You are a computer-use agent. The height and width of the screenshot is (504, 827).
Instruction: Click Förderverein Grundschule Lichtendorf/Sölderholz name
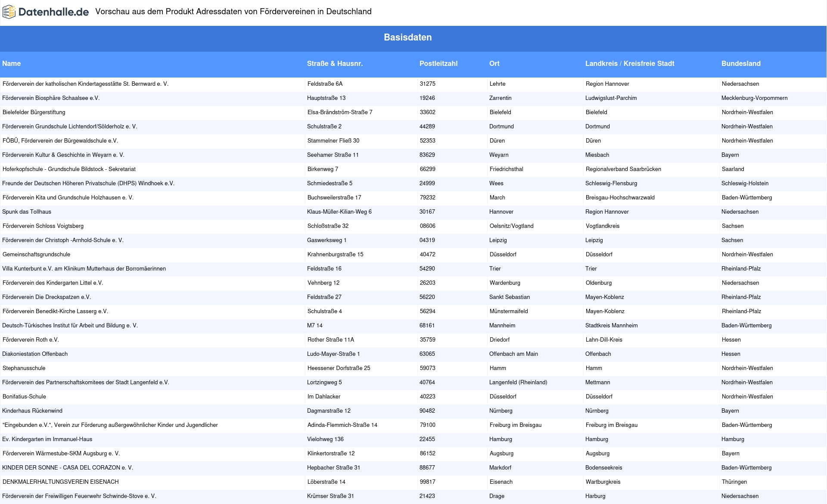pos(69,127)
